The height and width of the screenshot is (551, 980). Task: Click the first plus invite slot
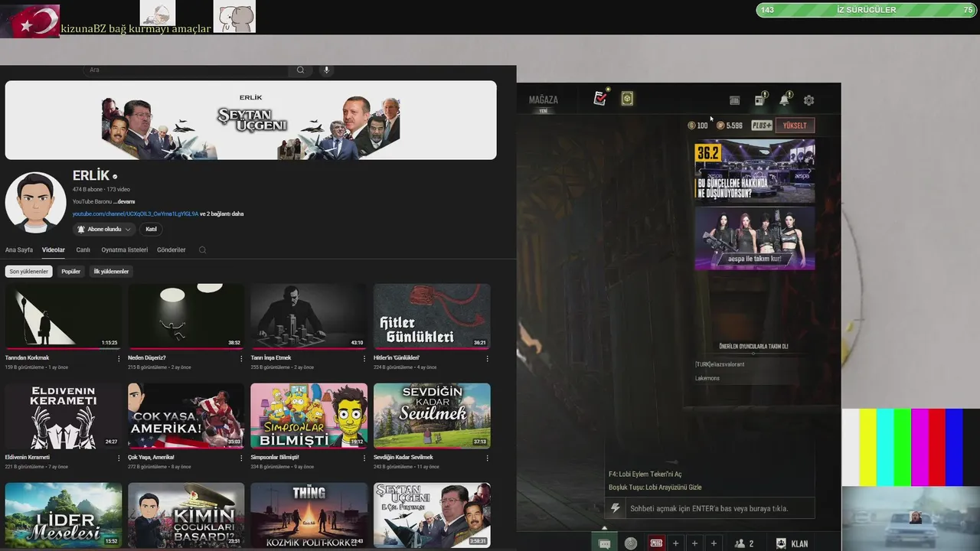pyautogui.click(x=675, y=543)
